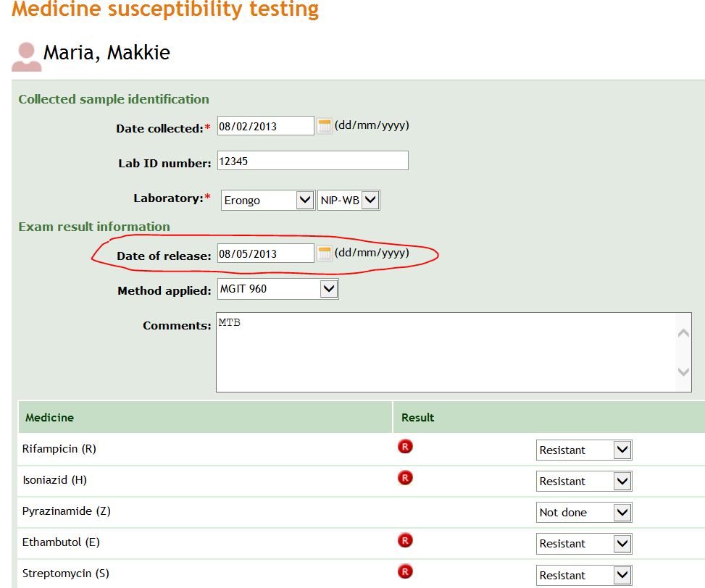The image size is (705, 588).
Task: Click Ethambutol red R resistance icon
Action: [405, 540]
